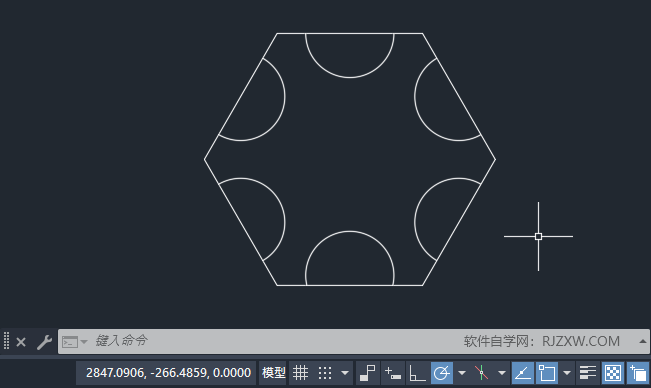Show lineweight display icon
Viewport: 651px width, 388px height.
(588, 373)
